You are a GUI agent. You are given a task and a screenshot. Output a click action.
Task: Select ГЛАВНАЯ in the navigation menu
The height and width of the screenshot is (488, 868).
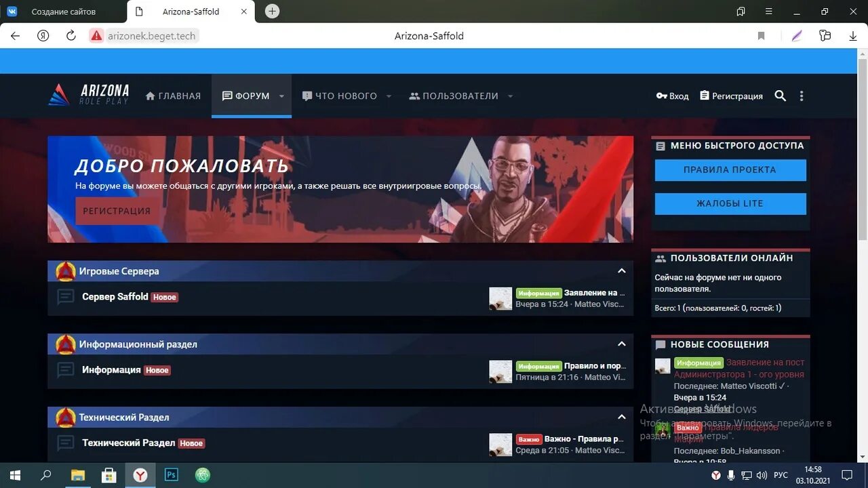point(173,96)
